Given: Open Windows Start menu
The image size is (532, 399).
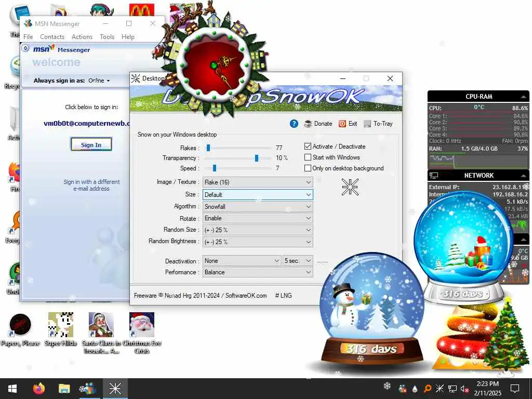Looking at the screenshot, I should (x=12, y=389).
